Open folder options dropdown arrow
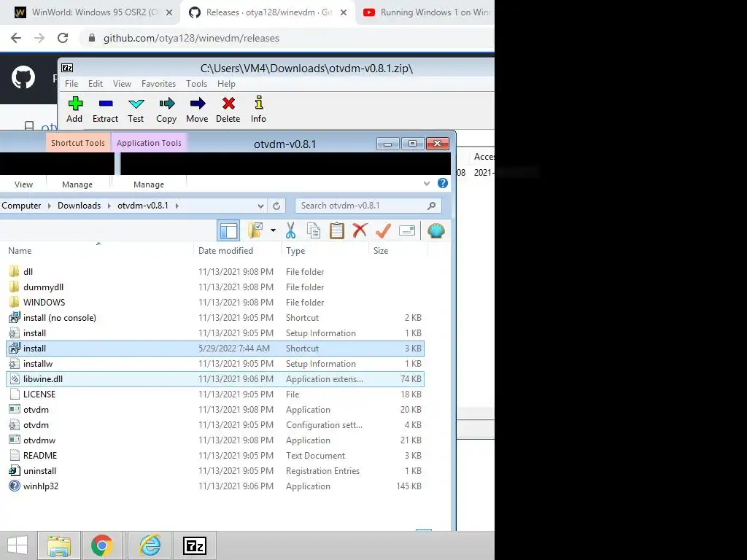Viewport: 747px width, 560px height. coord(273,230)
